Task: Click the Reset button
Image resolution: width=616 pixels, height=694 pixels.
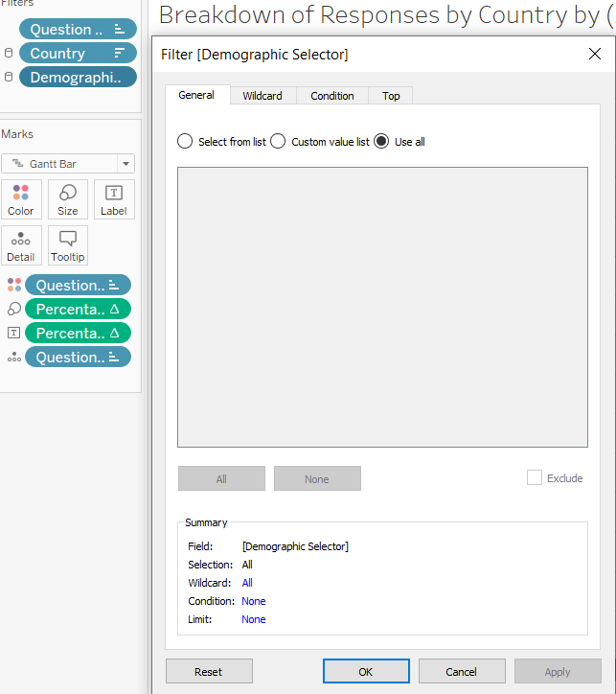Action: click(x=209, y=672)
